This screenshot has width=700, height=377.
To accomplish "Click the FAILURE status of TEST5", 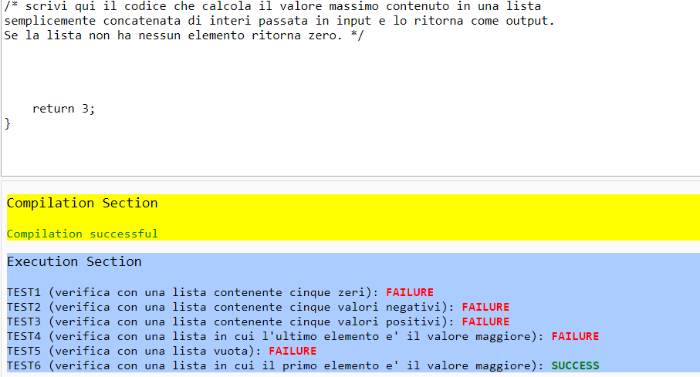I will [293, 351].
